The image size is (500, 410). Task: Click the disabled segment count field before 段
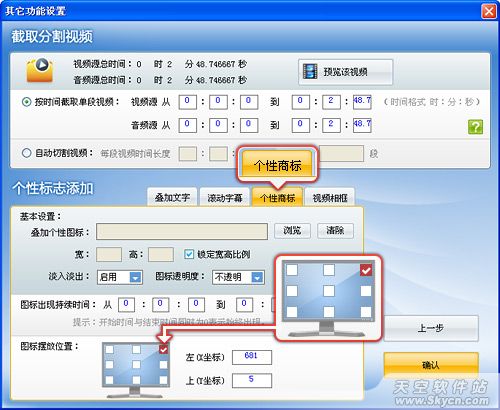[x=341, y=153]
